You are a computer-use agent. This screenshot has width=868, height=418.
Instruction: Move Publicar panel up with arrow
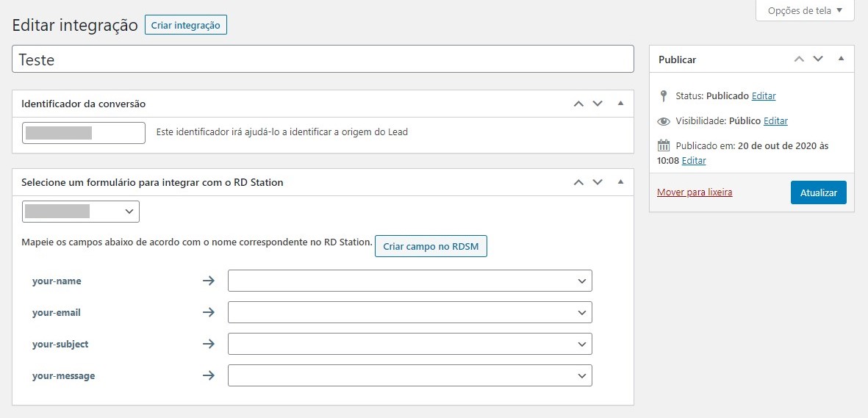[799, 59]
